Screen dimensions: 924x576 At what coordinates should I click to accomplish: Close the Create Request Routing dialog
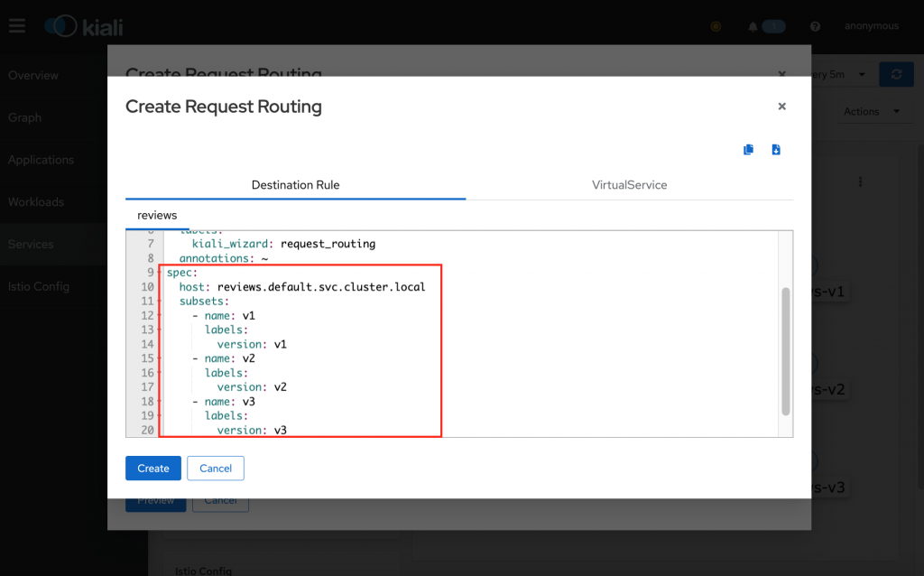(782, 107)
